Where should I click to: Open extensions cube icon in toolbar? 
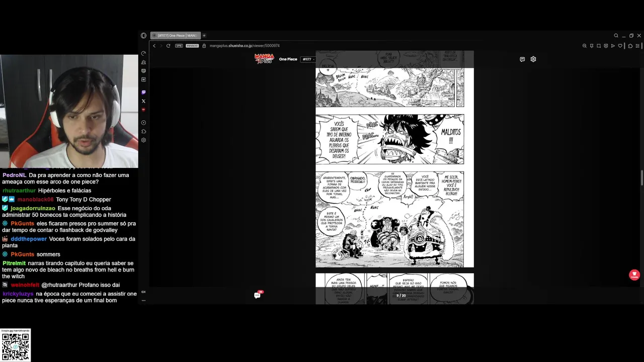click(630, 46)
